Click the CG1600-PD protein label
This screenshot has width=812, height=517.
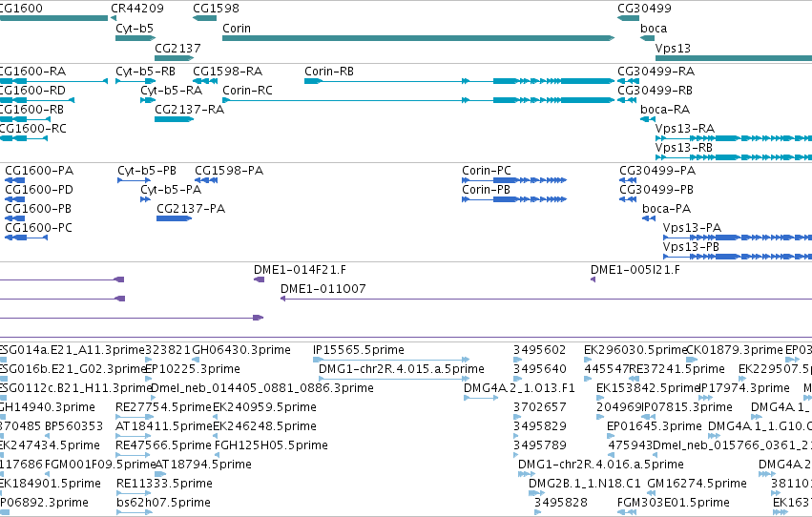tap(39, 190)
